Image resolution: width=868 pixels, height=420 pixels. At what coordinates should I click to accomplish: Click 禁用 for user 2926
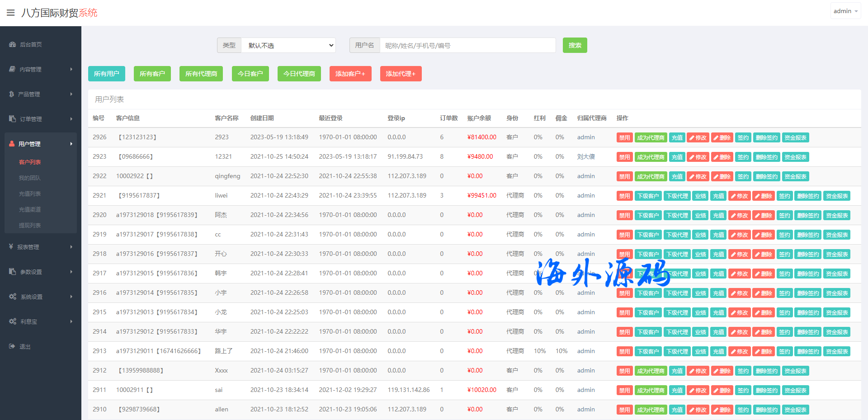(x=624, y=137)
